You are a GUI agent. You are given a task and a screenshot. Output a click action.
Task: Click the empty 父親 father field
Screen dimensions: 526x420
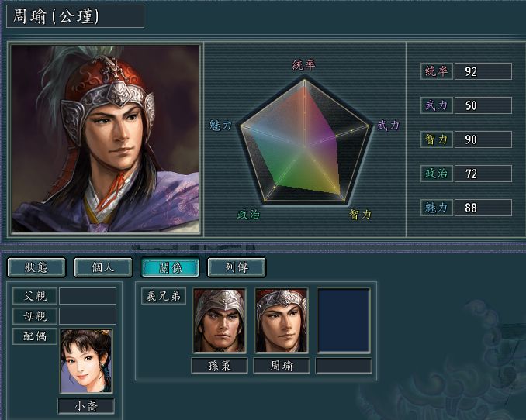(88, 296)
